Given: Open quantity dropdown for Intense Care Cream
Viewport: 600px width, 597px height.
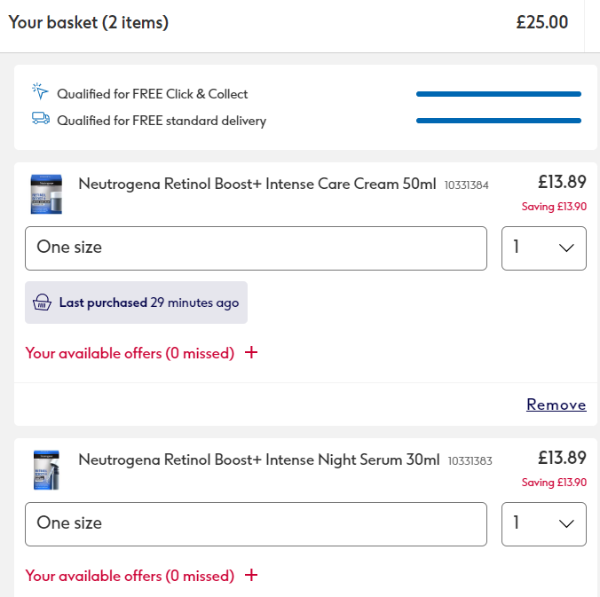Looking at the screenshot, I should click(543, 247).
